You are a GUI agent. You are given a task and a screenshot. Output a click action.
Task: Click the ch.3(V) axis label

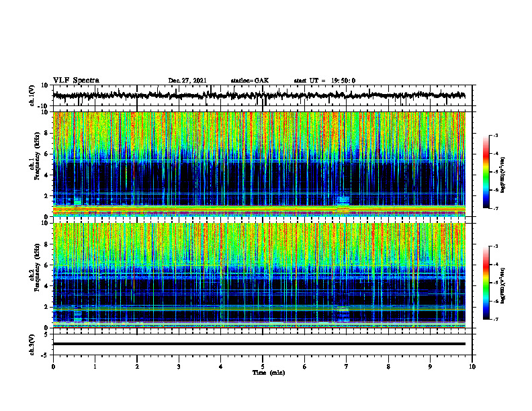[x=32, y=345]
